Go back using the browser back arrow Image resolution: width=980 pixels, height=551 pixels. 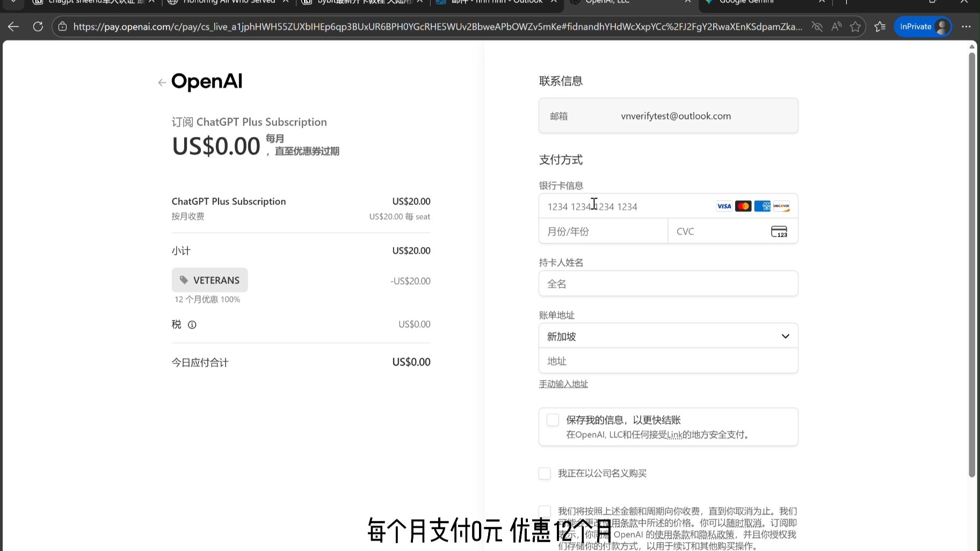[13, 26]
